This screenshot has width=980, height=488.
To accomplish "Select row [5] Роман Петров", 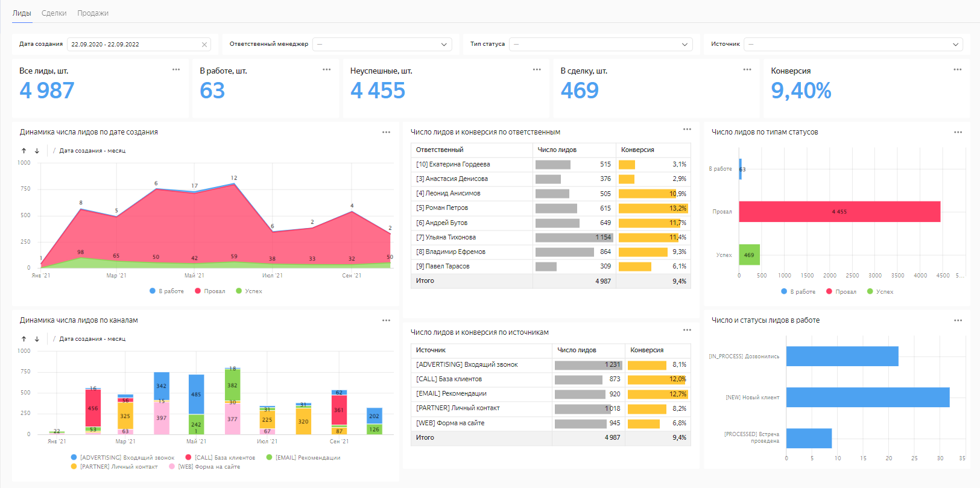I will (551, 208).
